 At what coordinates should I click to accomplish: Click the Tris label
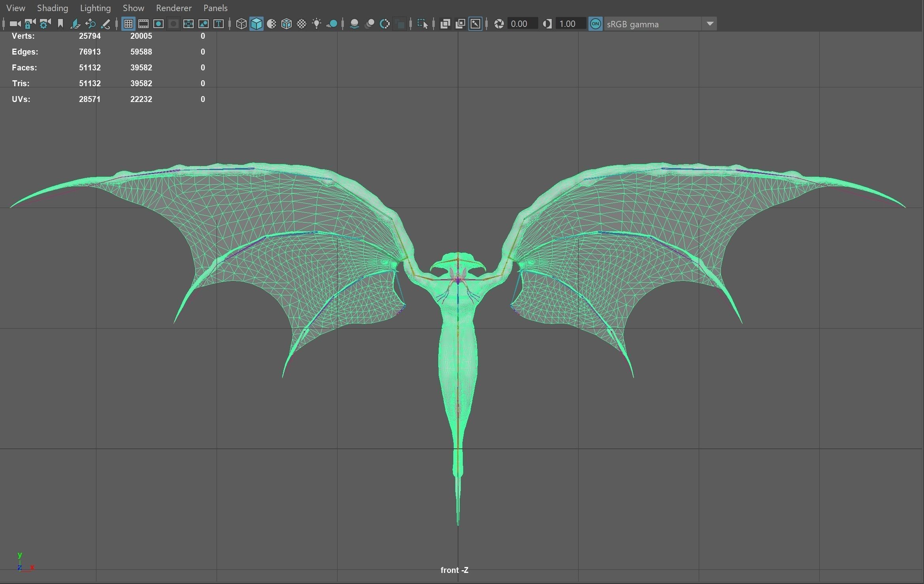pyautogui.click(x=21, y=83)
